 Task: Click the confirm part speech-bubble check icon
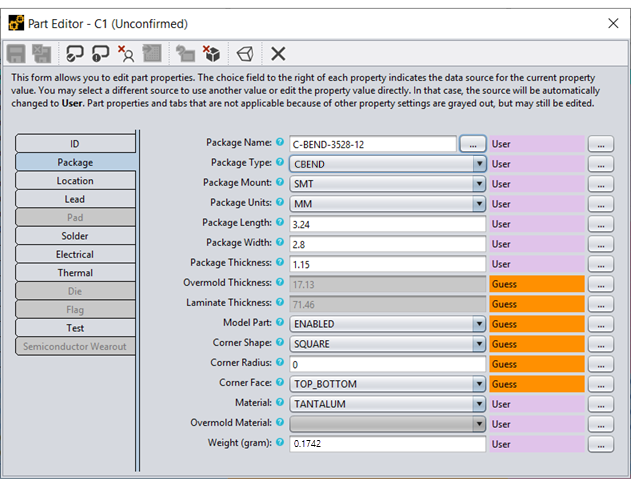pyautogui.click(x=75, y=54)
